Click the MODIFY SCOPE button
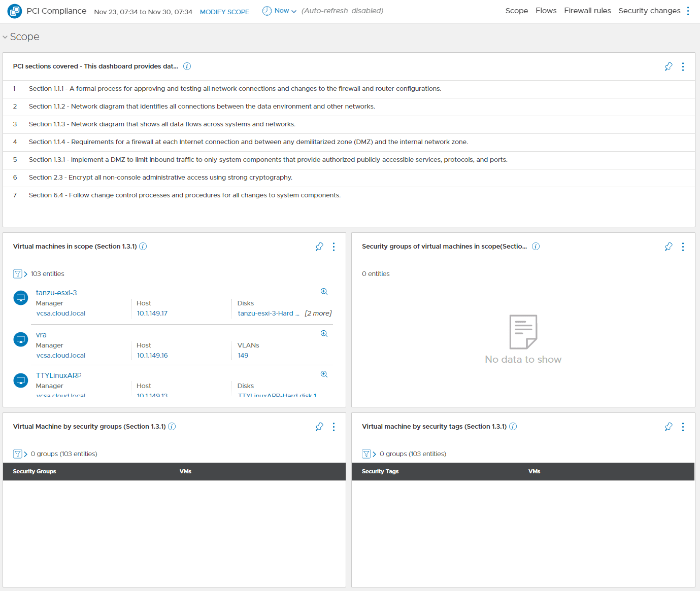The width and height of the screenshot is (700, 591). click(224, 12)
